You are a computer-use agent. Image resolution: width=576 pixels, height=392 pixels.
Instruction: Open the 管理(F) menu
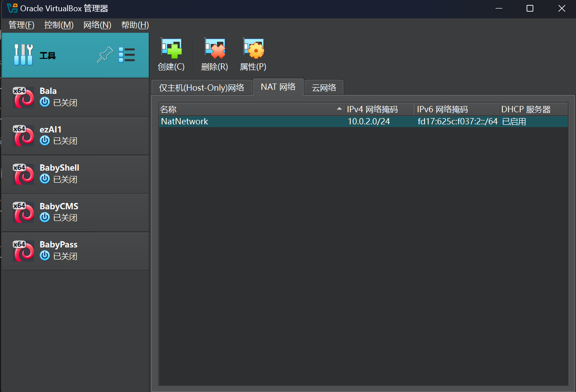[21, 25]
